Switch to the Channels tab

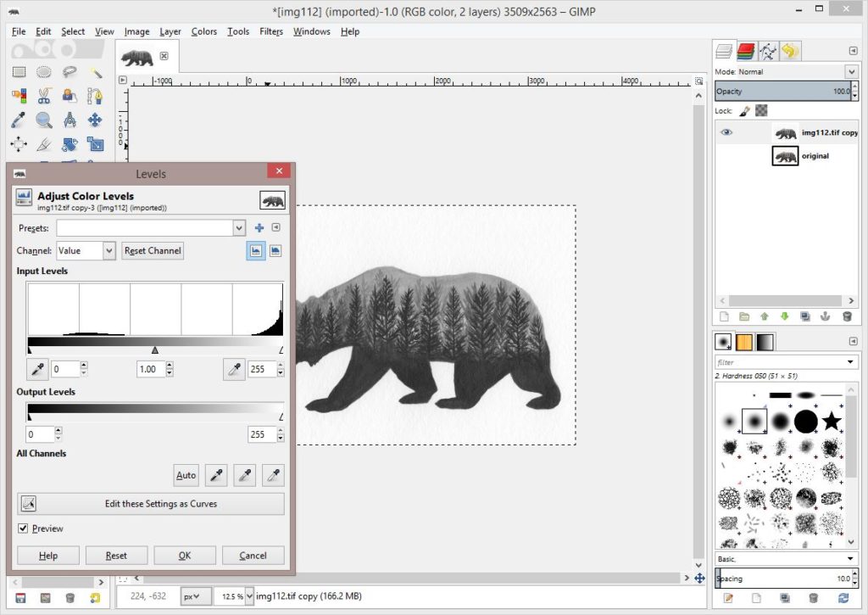pyautogui.click(x=746, y=52)
